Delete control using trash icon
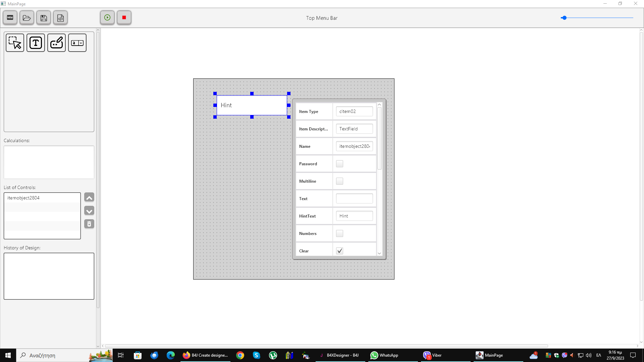 tap(89, 224)
